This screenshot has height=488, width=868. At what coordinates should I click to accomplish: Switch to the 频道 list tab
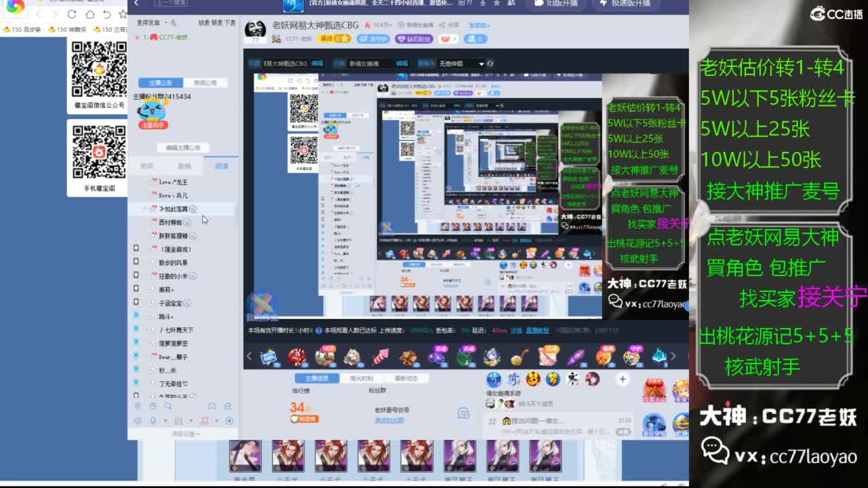221,166
